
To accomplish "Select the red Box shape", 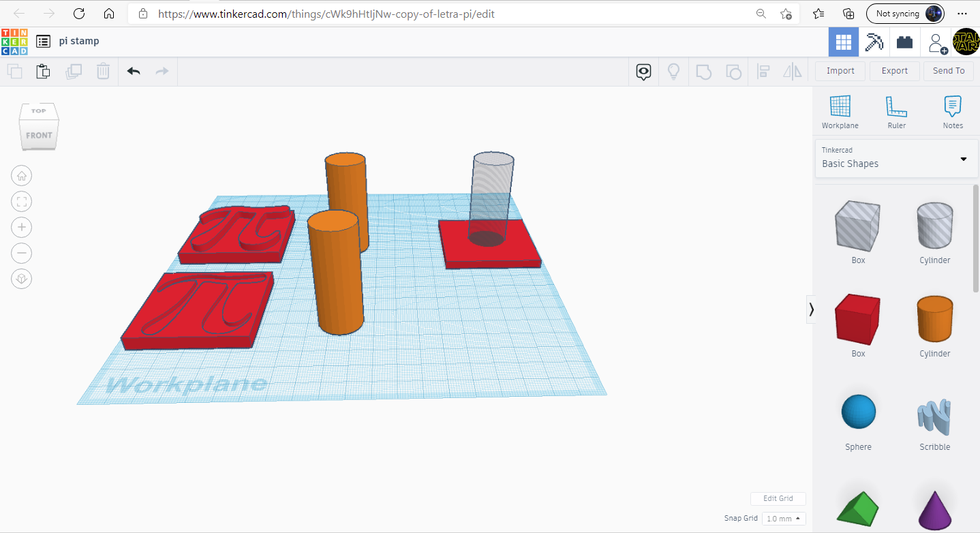I will [858, 319].
